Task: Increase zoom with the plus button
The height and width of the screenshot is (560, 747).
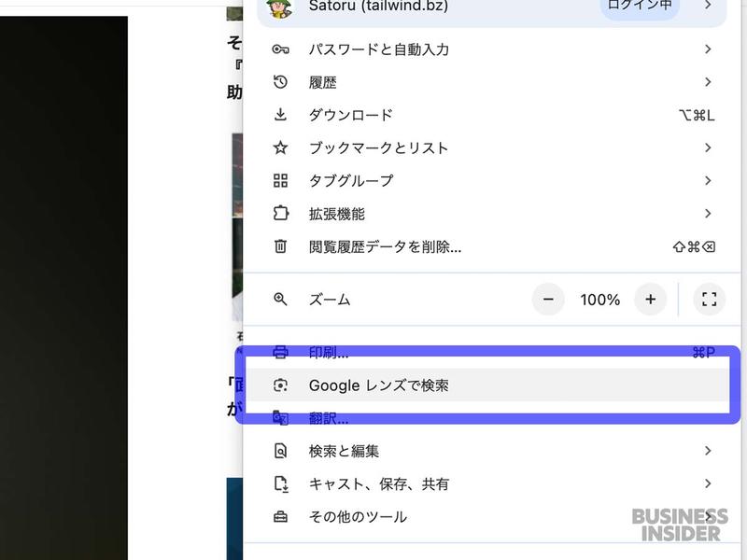Action: 650,299
